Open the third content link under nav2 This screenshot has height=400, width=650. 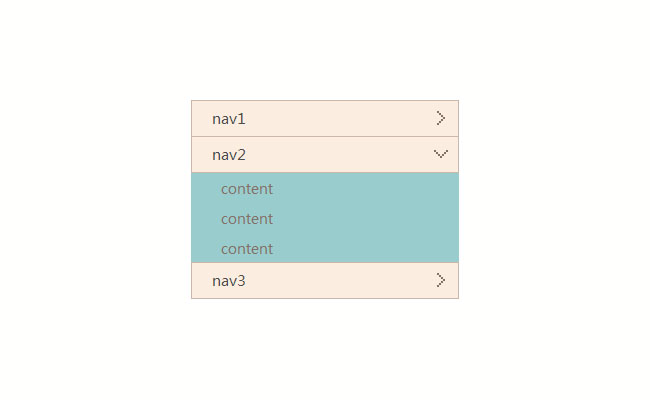click(x=247, y=248)
